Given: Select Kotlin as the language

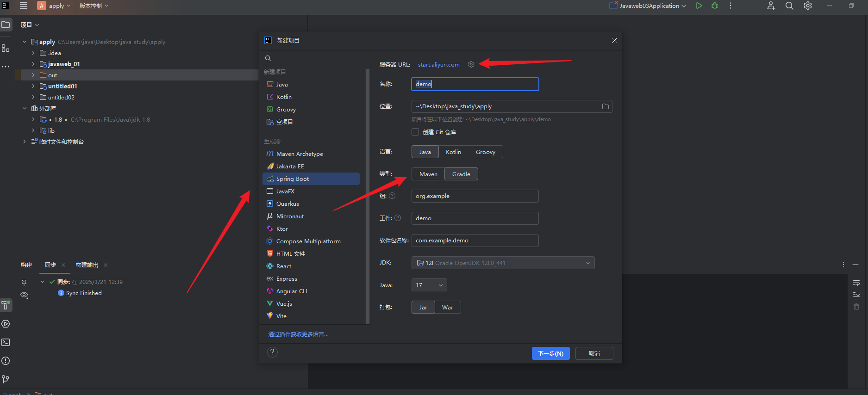Looking at the screenshot, I should pos(453,152).
